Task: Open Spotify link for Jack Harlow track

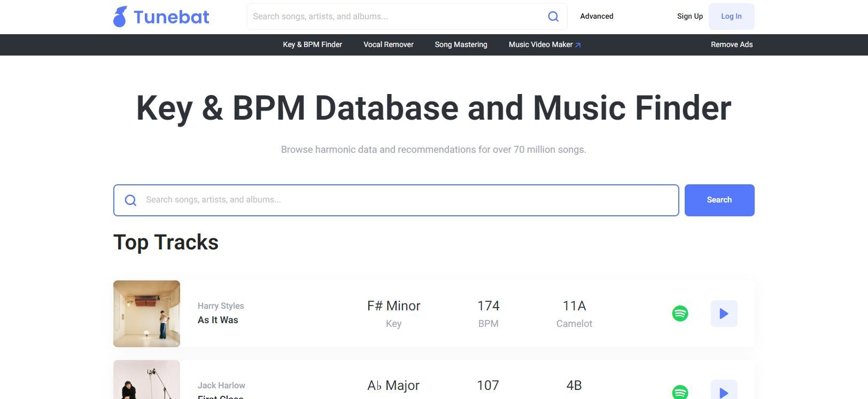Action: click(680, 392)
